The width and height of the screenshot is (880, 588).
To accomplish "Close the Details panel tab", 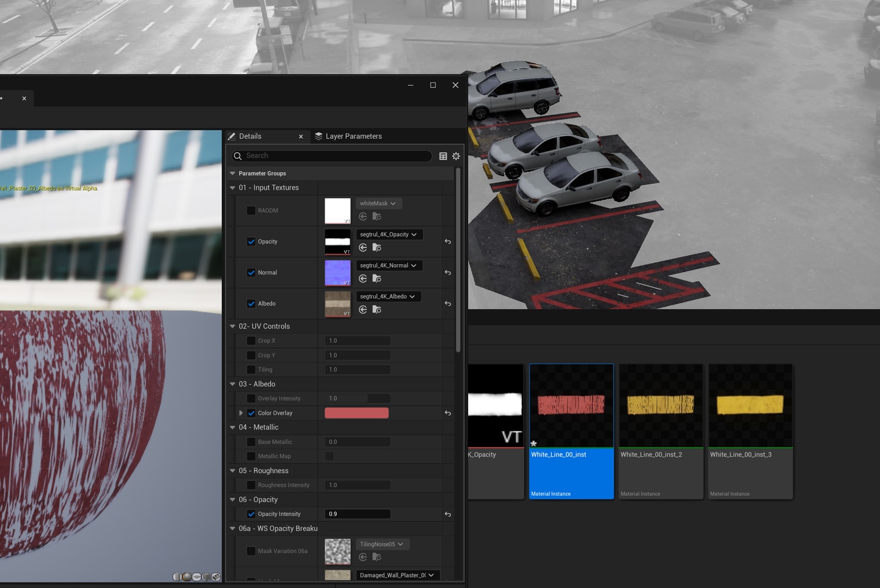I will point(301,136).
